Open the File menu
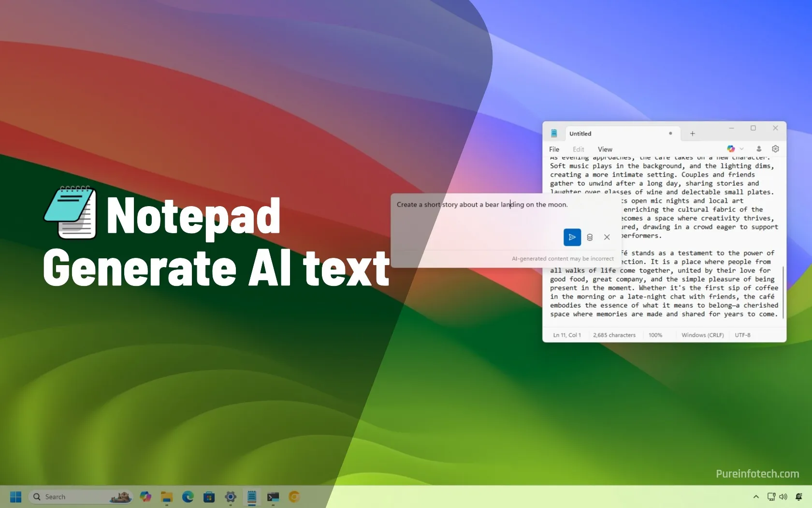The height and width of the screenshot is (508, 812). 554,149
